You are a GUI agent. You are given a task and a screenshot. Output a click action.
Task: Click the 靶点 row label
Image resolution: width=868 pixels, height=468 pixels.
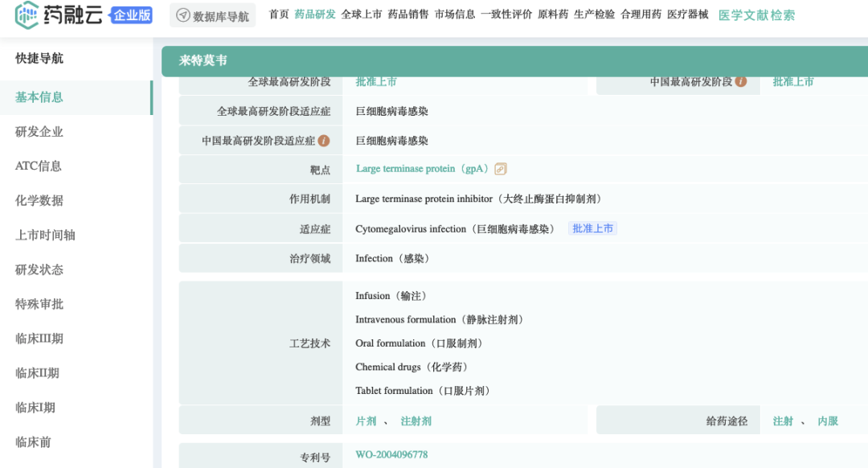point(320,170)
